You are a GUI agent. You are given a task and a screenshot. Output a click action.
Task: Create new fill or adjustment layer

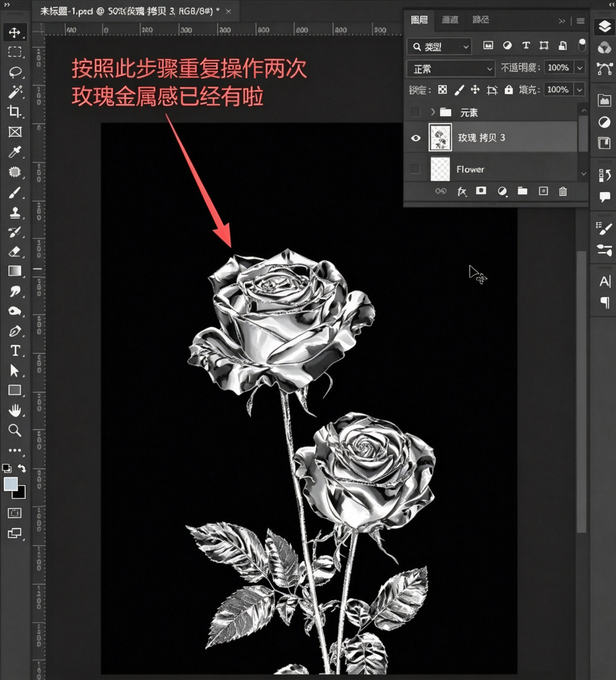[502, 192]
